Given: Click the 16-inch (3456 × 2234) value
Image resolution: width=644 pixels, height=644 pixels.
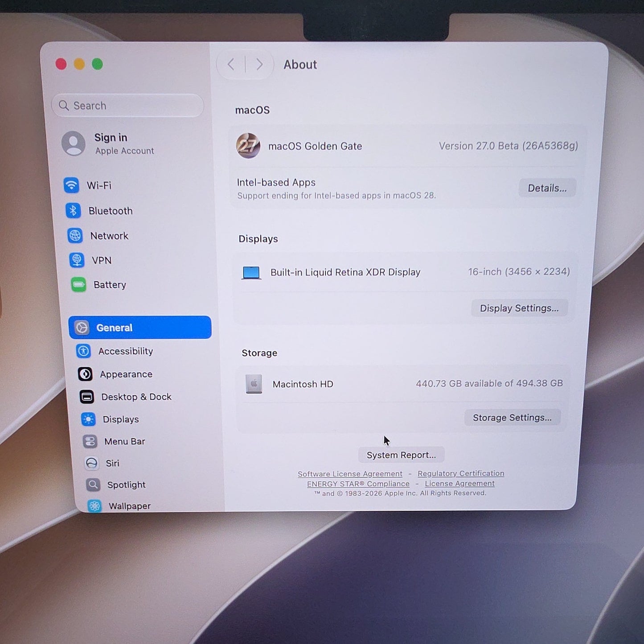Looking at the screenshot, I should [x=519, y=271].
